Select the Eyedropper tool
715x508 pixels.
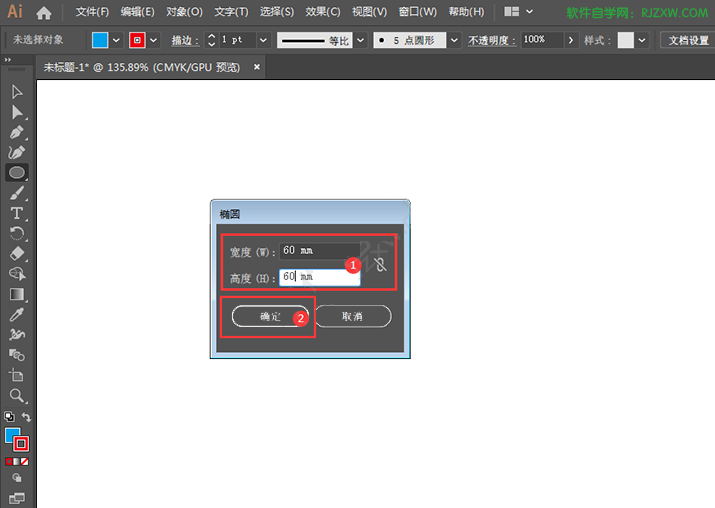pos(17,314)
